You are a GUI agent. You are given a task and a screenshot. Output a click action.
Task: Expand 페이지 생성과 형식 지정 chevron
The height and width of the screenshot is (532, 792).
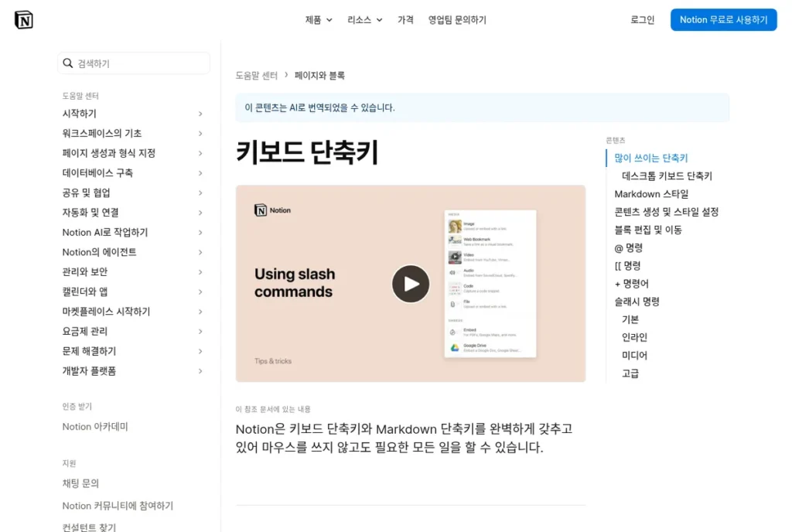tap(200, 153)
